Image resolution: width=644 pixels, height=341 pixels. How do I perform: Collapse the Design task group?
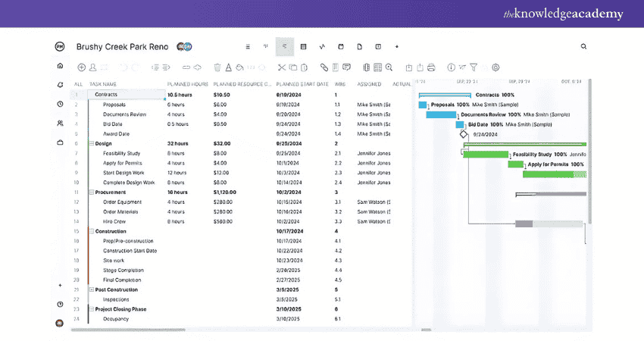[x=92, y=143]
